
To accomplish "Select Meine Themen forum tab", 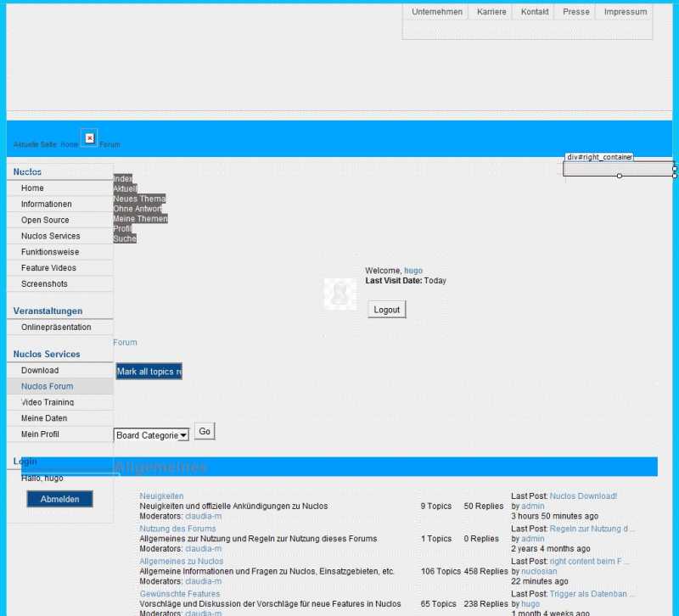I will point(140,218).
